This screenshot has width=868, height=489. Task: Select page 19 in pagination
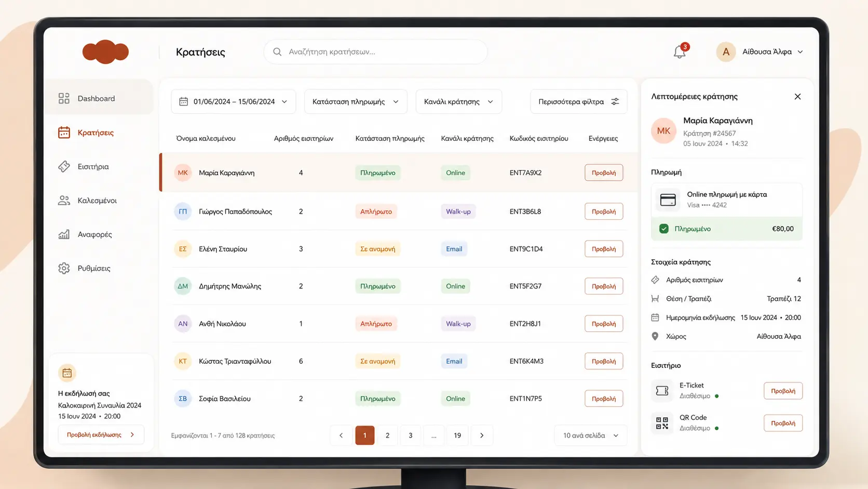point(457,435)
